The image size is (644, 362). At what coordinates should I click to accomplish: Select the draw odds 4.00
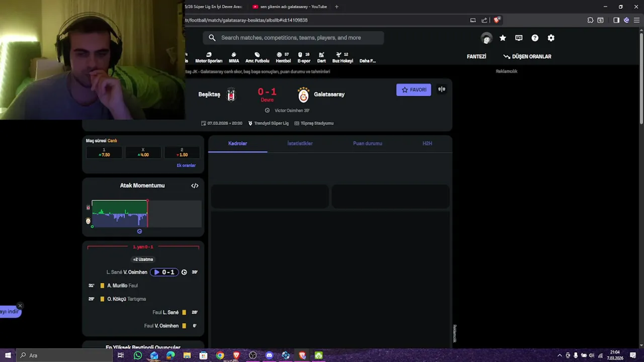click(x=143, y=152)
